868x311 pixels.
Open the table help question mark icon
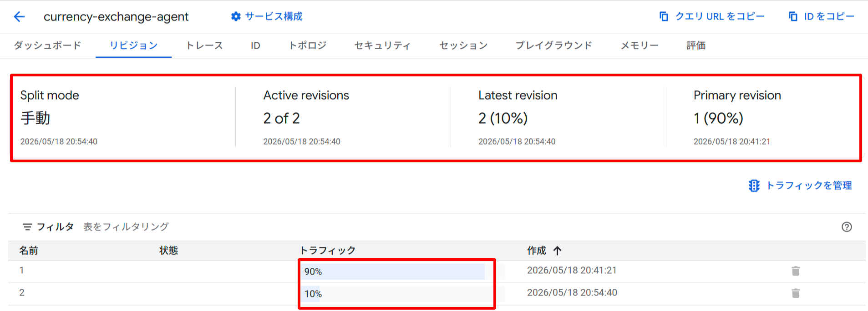point(847,227)
